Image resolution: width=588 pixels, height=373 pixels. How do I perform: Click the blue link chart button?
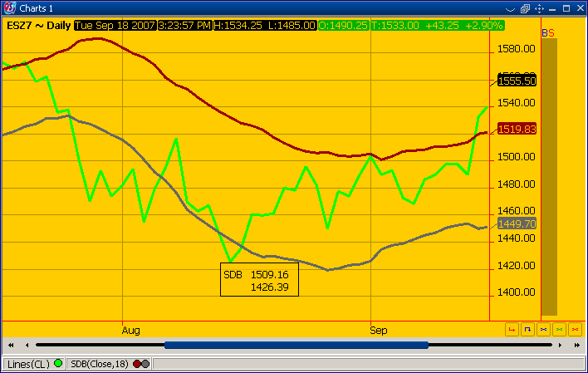pos(543,330)
